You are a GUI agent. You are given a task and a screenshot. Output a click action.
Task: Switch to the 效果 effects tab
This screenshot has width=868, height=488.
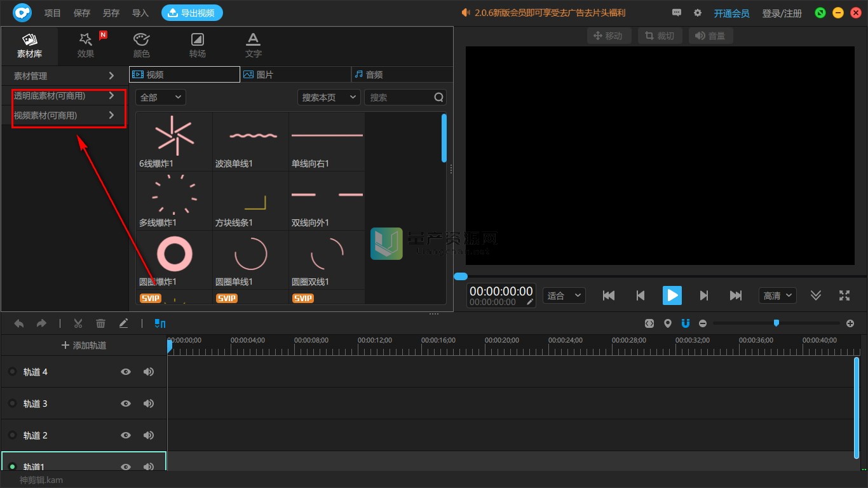point(86,46)
